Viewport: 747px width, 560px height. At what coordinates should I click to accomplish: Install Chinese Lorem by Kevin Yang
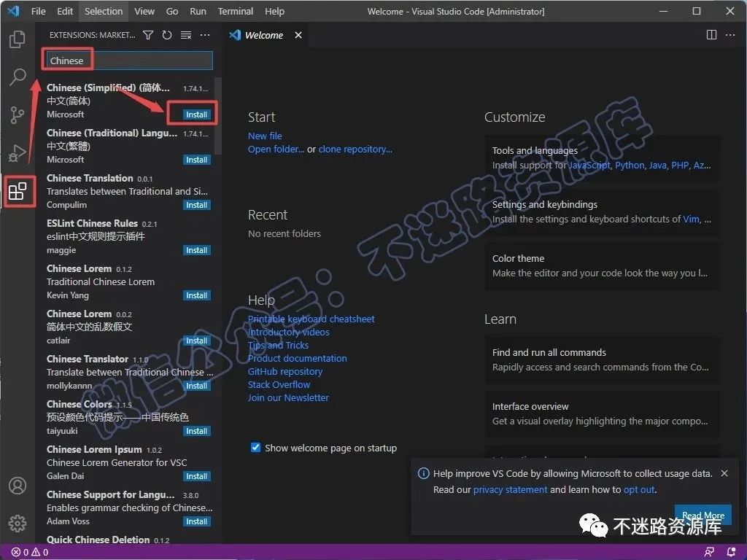pyautogui.click(x=196, y=296)
